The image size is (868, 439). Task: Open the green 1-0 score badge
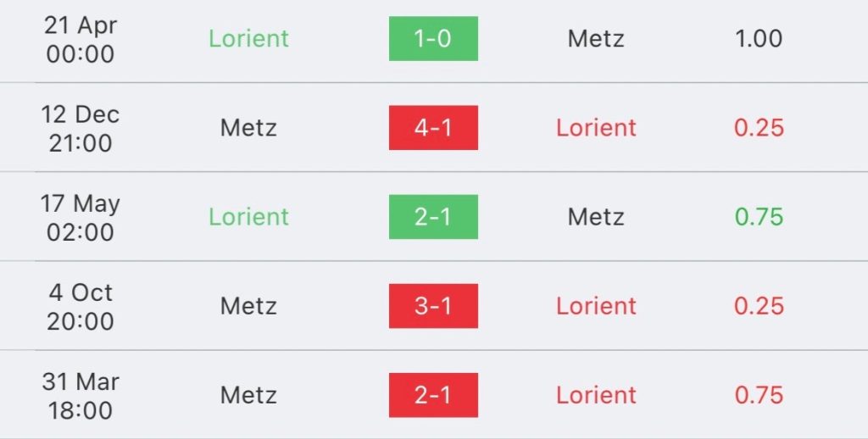pos(433,39)
